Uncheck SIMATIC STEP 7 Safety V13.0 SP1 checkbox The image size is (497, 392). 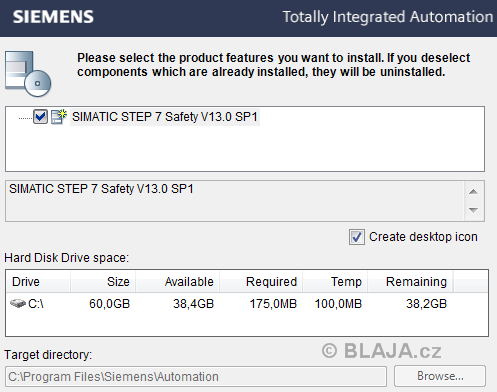point(40,117)
